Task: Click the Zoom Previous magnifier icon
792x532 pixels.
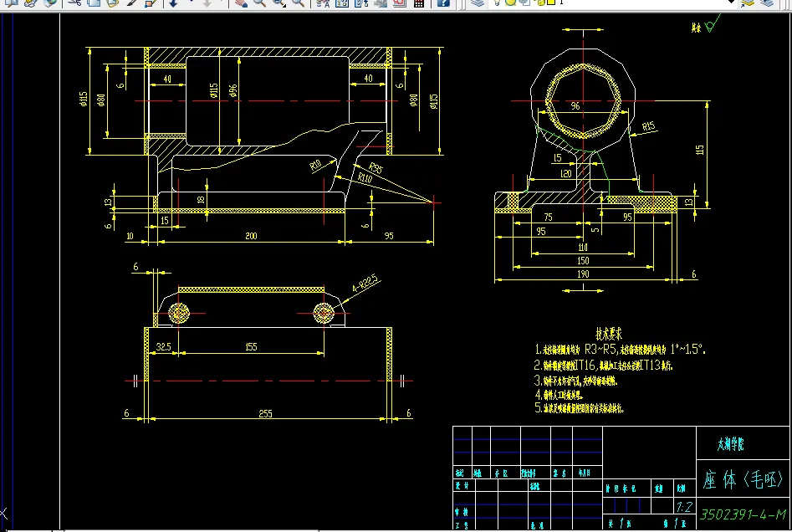Action: [x=298, y=3]
